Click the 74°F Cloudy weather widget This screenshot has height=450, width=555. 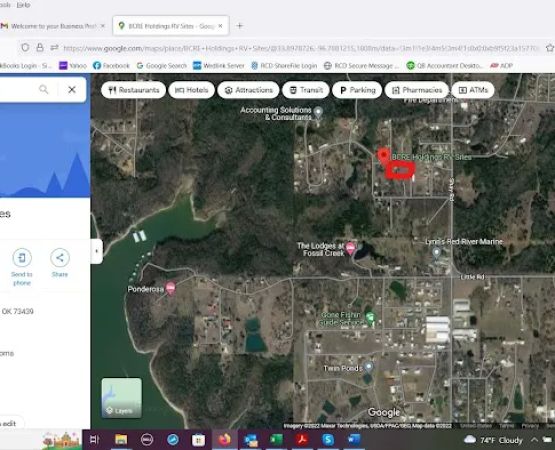[x=493, y=440]
